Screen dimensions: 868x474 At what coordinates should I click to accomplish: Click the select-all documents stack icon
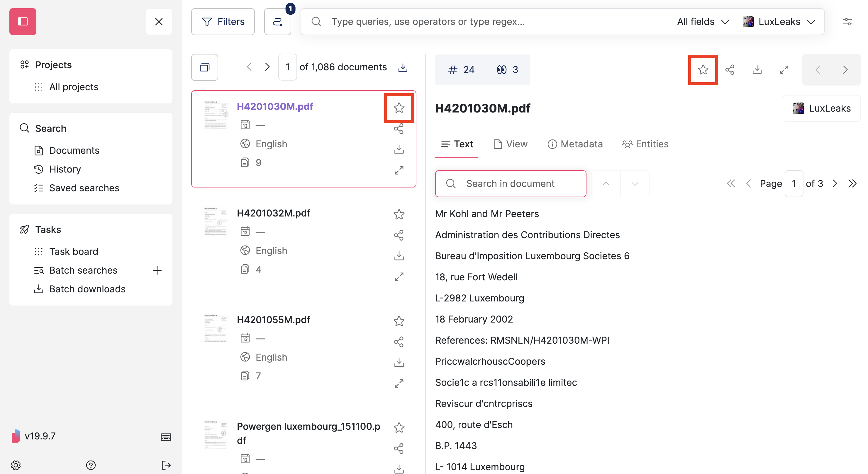[x=204, y=67]
